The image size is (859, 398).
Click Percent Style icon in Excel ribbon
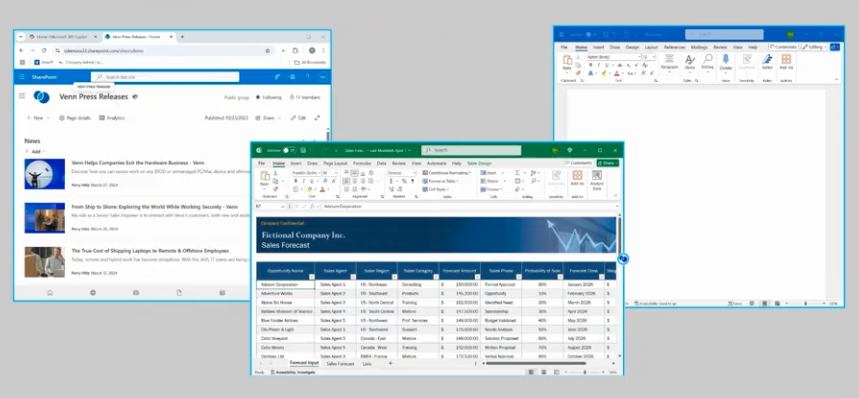(404, 181)
